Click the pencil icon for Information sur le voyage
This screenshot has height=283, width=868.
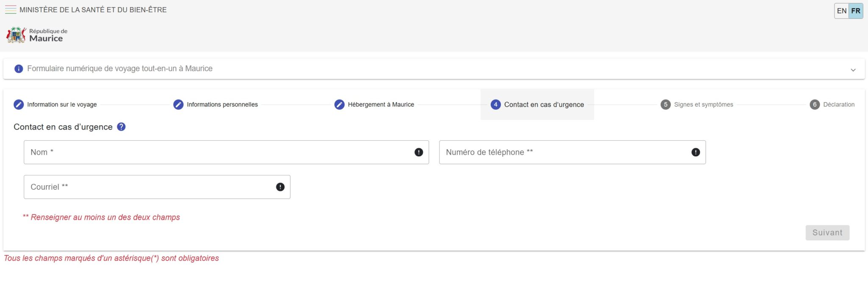[19, 104]
